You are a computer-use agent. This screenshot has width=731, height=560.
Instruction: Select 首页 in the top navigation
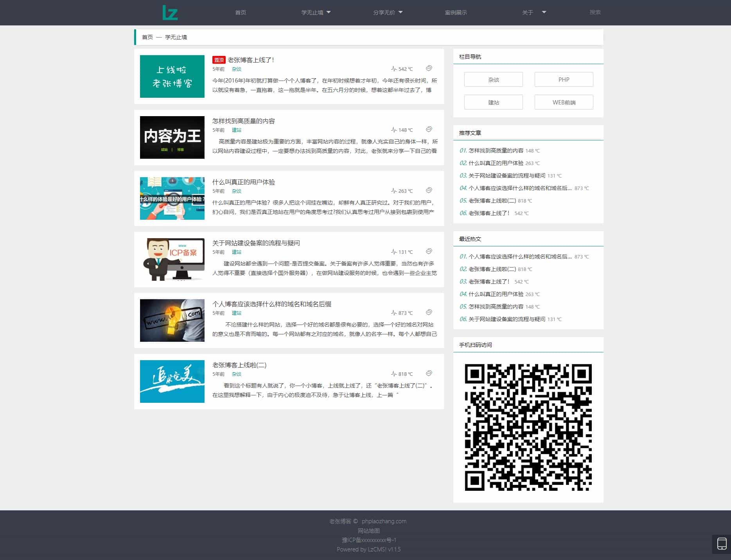(240, 12)
